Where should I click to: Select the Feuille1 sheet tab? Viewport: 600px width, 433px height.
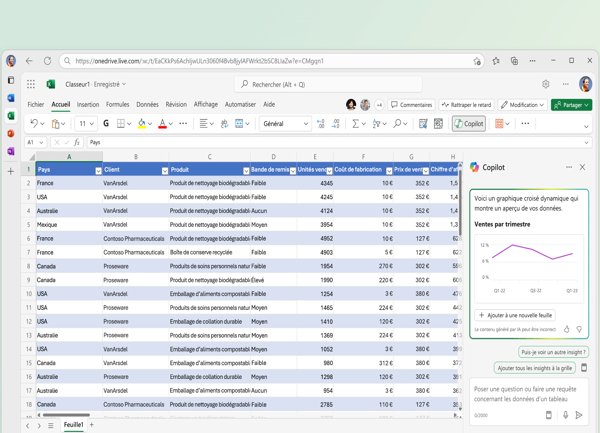point(73,425)
